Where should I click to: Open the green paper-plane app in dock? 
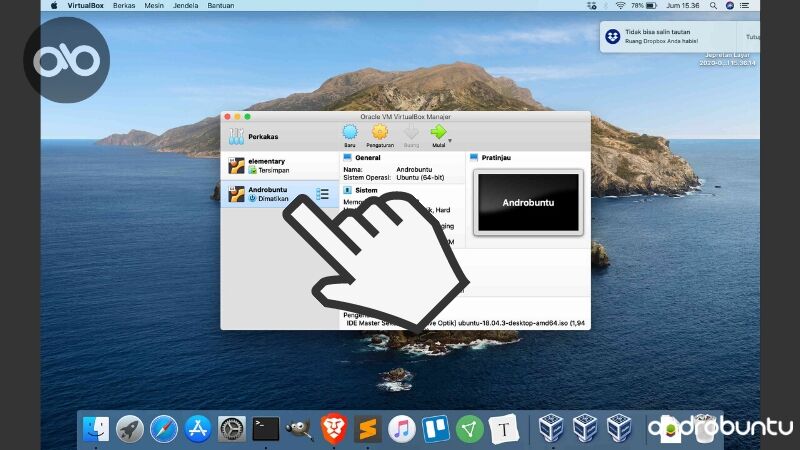click(469, 429)
